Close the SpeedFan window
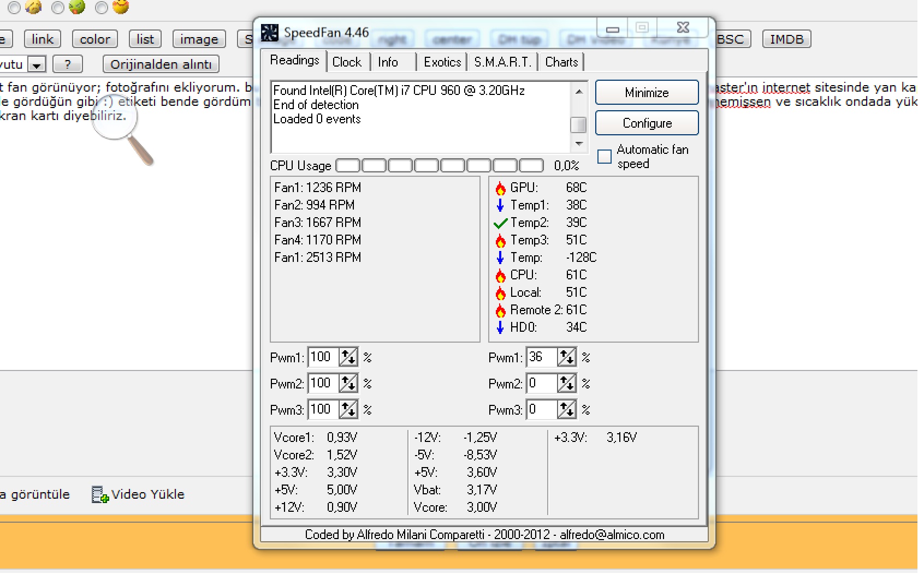 pyautogui.click(x=683, y=27)
